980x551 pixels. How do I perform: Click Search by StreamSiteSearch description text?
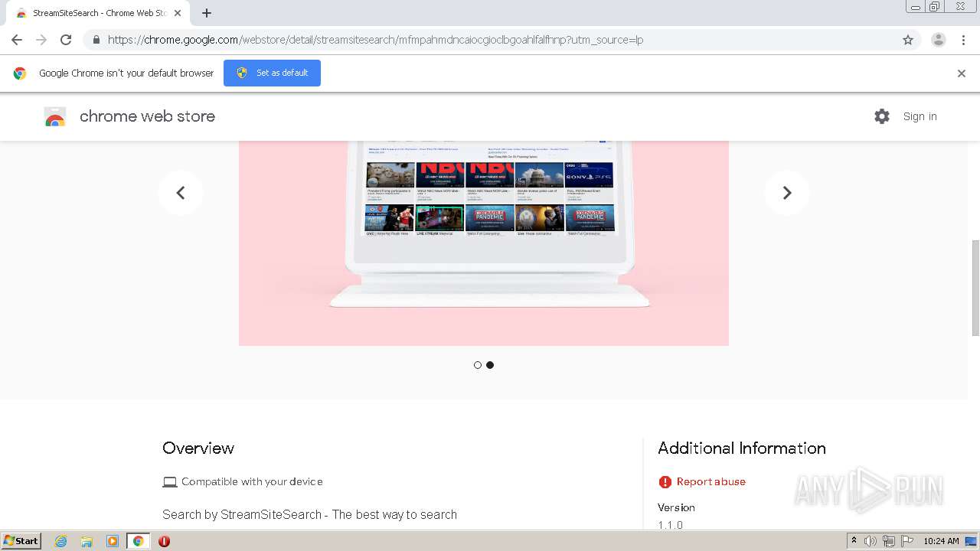point(309,514)
